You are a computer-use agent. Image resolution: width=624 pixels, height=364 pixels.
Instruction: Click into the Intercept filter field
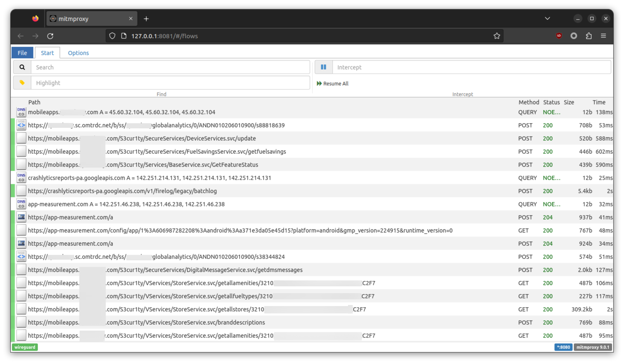click(x=471, y=67)
